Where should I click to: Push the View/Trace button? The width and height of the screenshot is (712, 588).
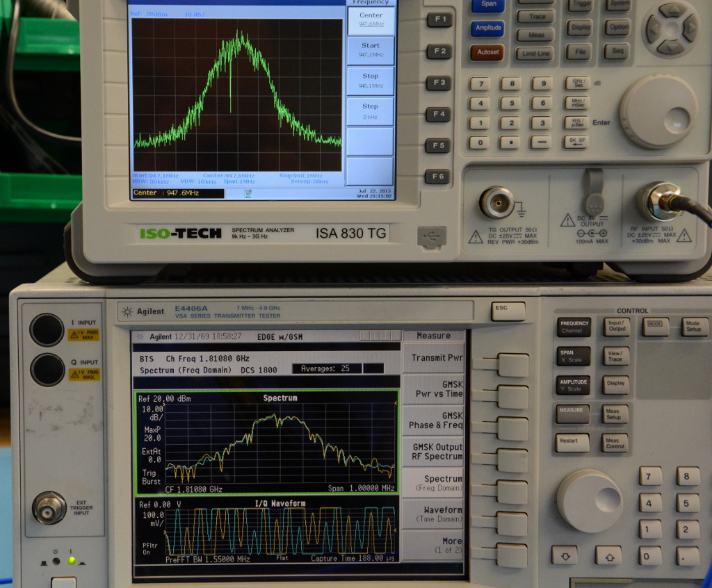[x=616, y=356]
